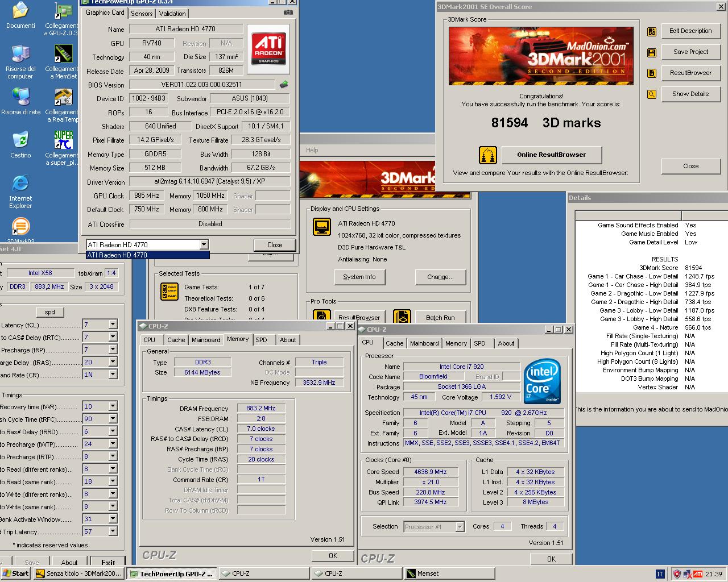
Task: Click the Exit button in MemSet
Action: (x=108, y=562)
